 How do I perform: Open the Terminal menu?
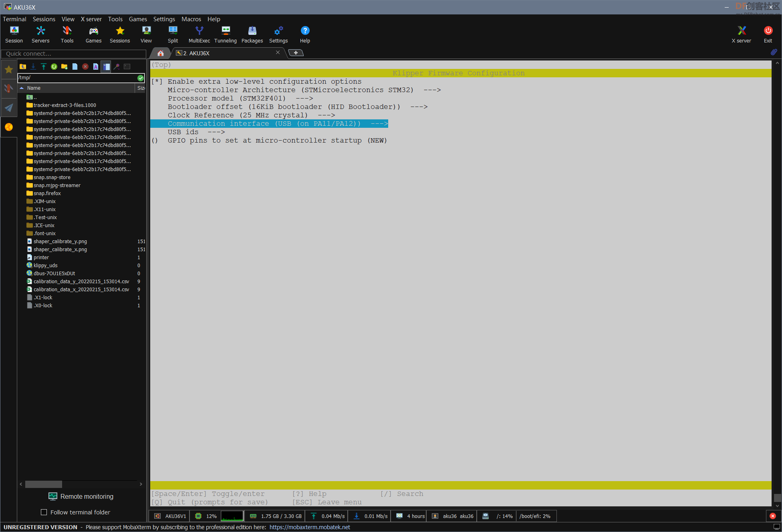pos(14,19)
